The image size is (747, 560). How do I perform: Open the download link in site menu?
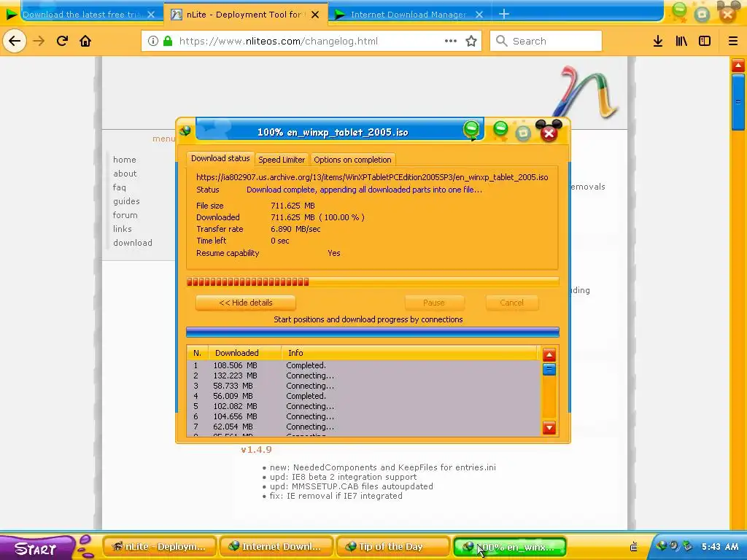click(x=133, y=243)
